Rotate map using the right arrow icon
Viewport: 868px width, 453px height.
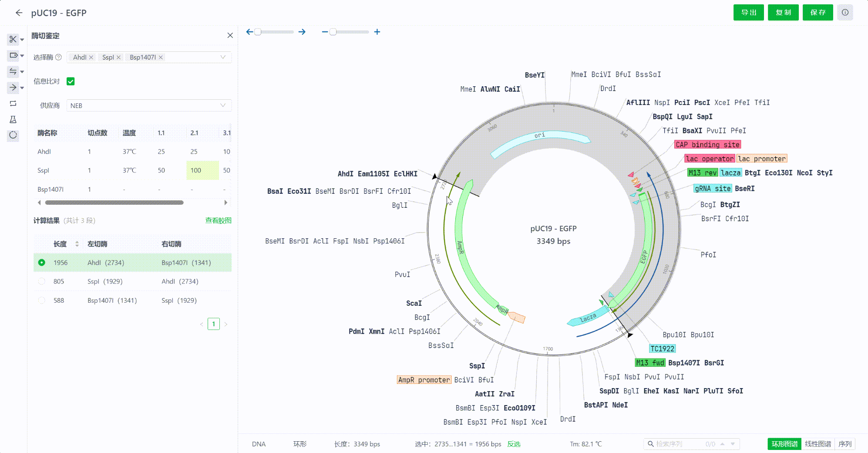(302, 32)
